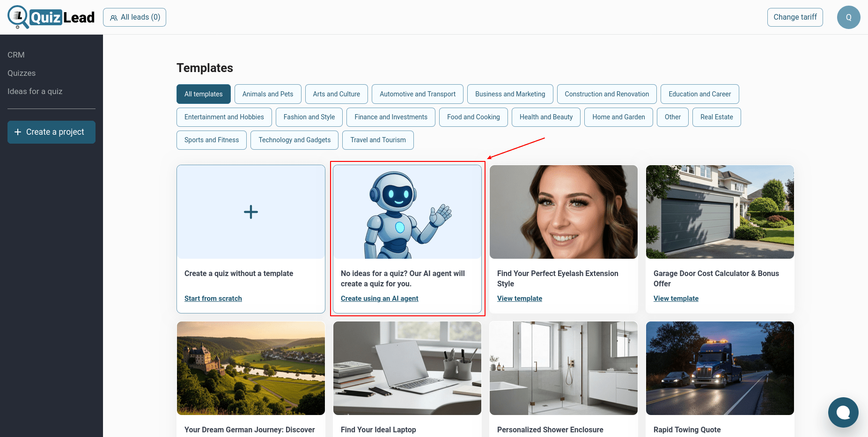Screen dimensions: 868x437
Task: Open the chat support bubble
Action: pyautogui.click(x=843, y=412)
